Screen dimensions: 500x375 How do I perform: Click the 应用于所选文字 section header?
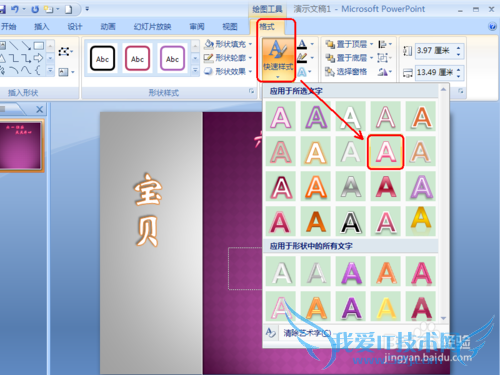coord(296,91)
